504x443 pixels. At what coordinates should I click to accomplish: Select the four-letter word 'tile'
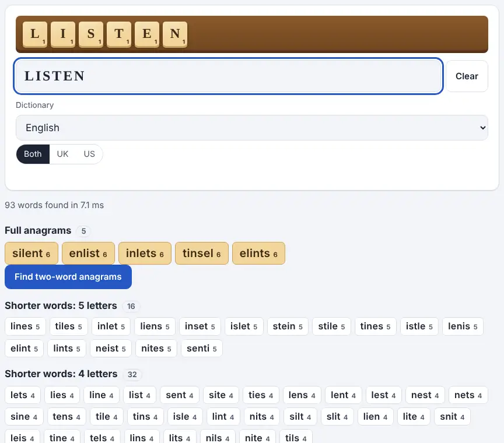point(107,417)
